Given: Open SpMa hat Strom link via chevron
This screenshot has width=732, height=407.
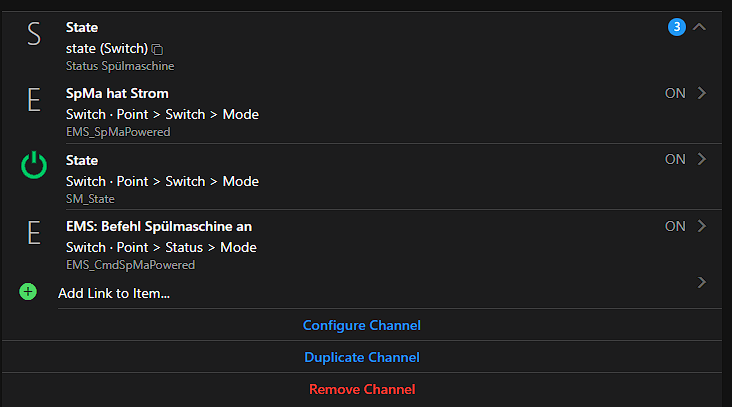Looking at the screenshot, I should pos(701,93).
